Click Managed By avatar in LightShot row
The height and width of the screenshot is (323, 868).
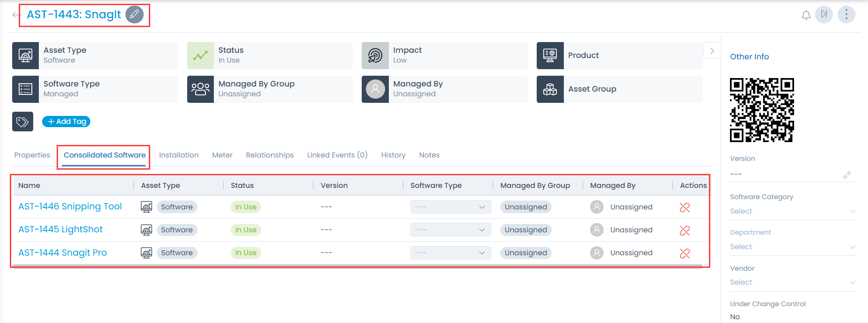pyautogui.click(x=597, y=230)
